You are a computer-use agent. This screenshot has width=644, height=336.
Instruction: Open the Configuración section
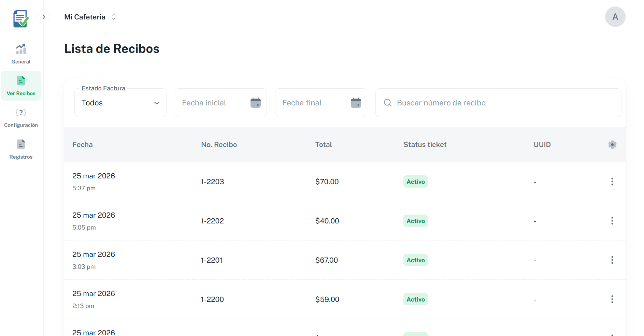click(21, 118)
